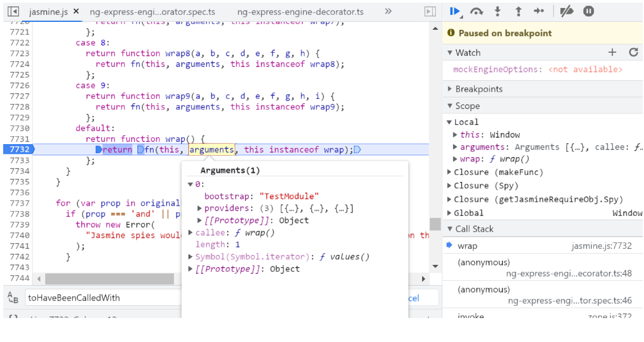This screenshot has width=644, height=342.
Task: Switch to ng-express-engi...orator.spec.ts tab
Action: coord(153,11)
